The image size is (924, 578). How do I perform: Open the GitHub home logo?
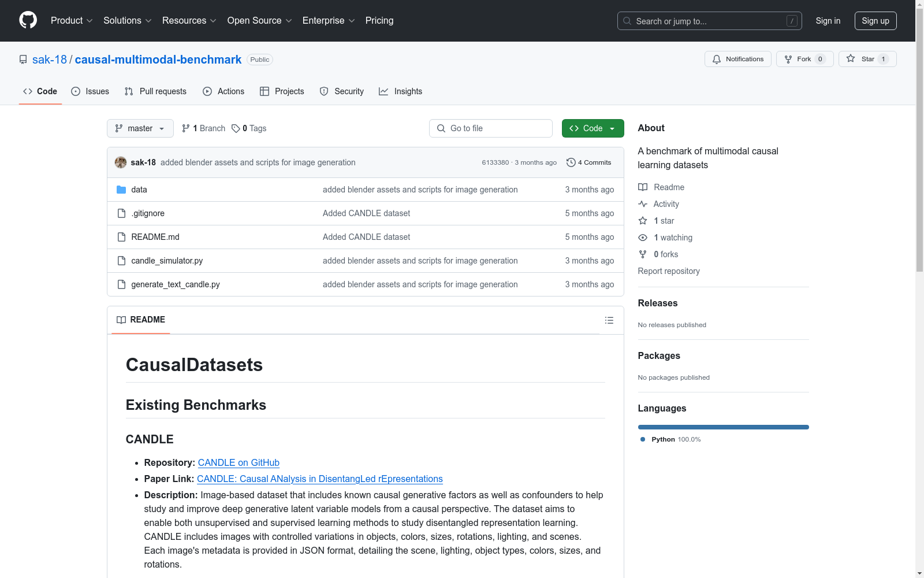tap(28, 20)
